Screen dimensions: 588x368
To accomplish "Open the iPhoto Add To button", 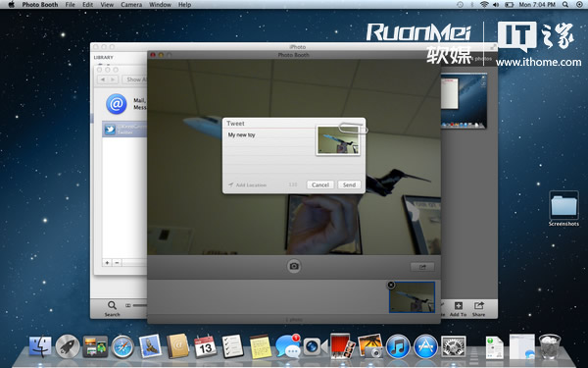I will (x=459, y=309).
